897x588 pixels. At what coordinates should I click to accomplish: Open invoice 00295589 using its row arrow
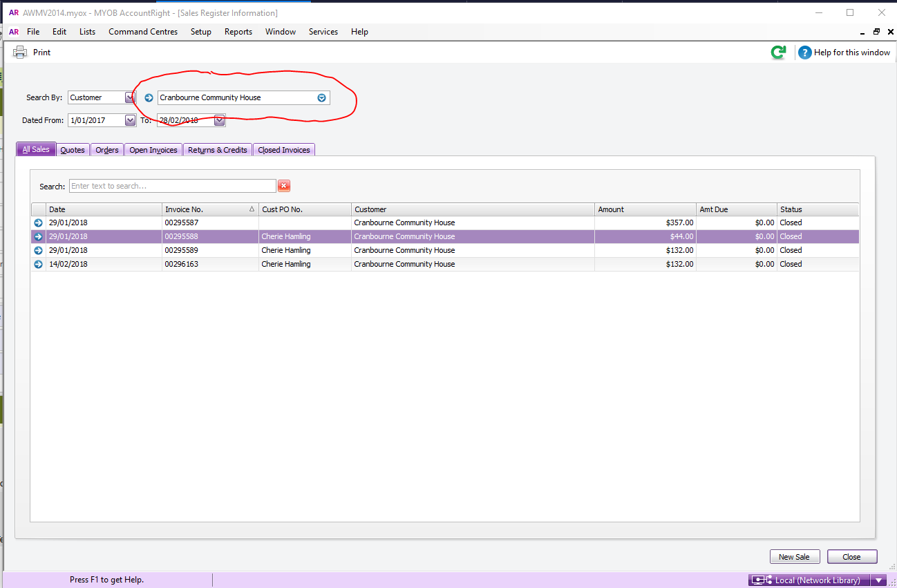pyautogui.click(x=39, y=250)
